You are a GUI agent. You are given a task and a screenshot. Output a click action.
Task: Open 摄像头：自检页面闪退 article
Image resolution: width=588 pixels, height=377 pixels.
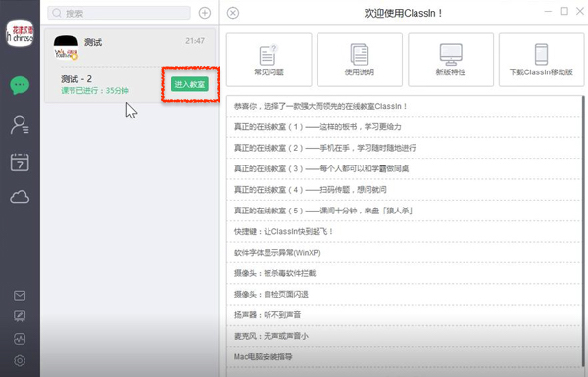(x=404, y=294)
